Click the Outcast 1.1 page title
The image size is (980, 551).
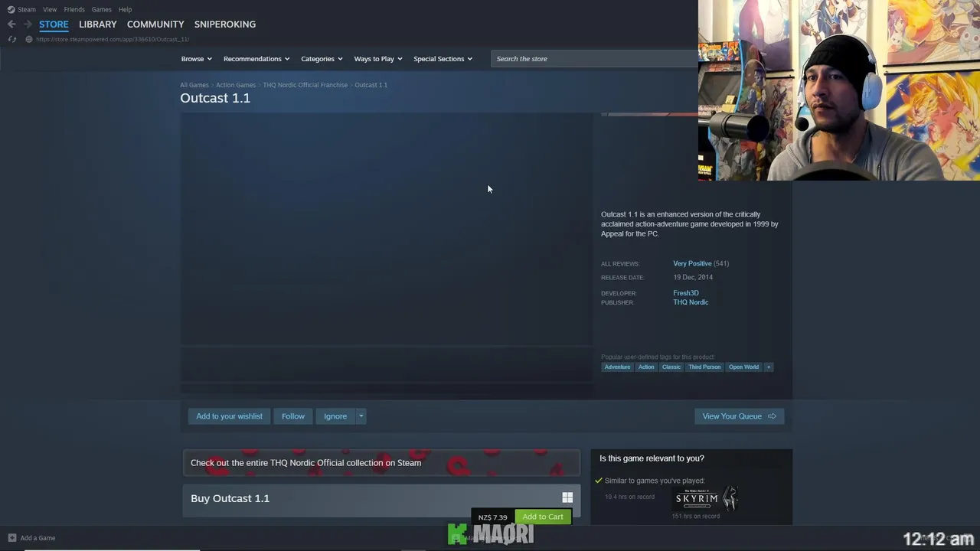tap(215, 98)
